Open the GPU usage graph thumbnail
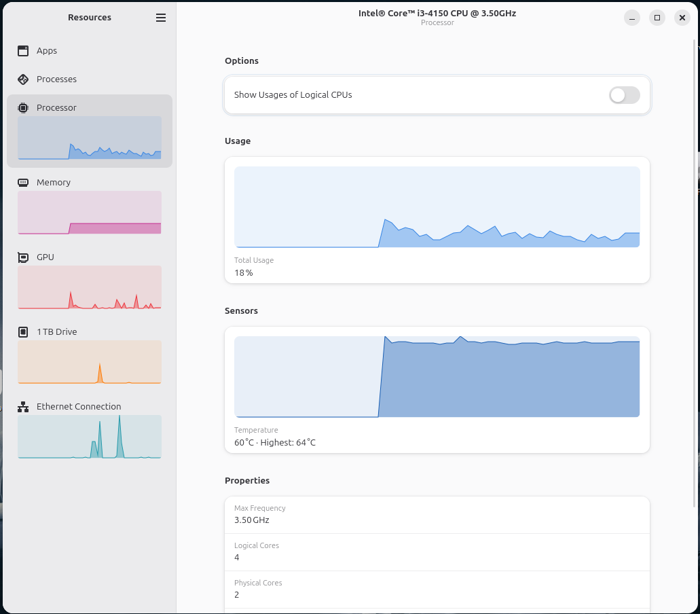This screenshot has width=700, height=614. (x=89, y=287)
